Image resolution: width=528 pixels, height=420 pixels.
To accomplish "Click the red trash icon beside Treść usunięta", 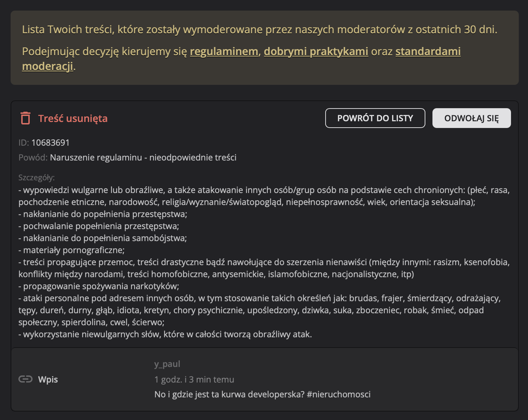I will [25, 118].
